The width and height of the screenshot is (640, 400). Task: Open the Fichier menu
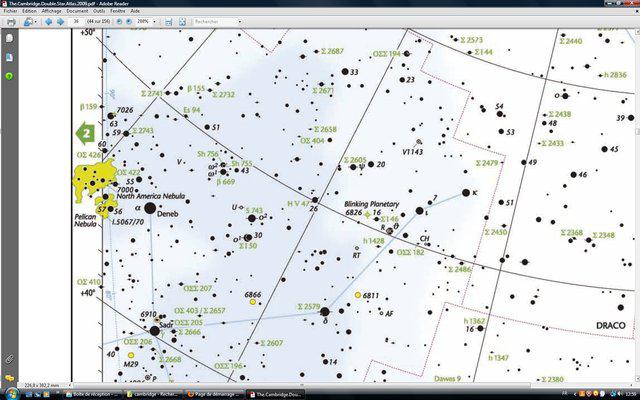coord(10,11)
